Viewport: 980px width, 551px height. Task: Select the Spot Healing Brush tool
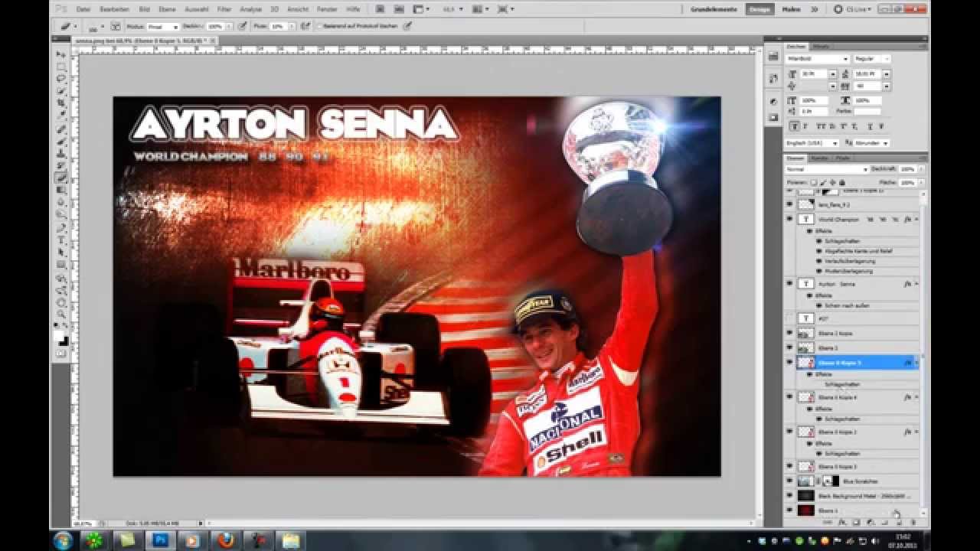pyautogui.click(x=60, y=130)
